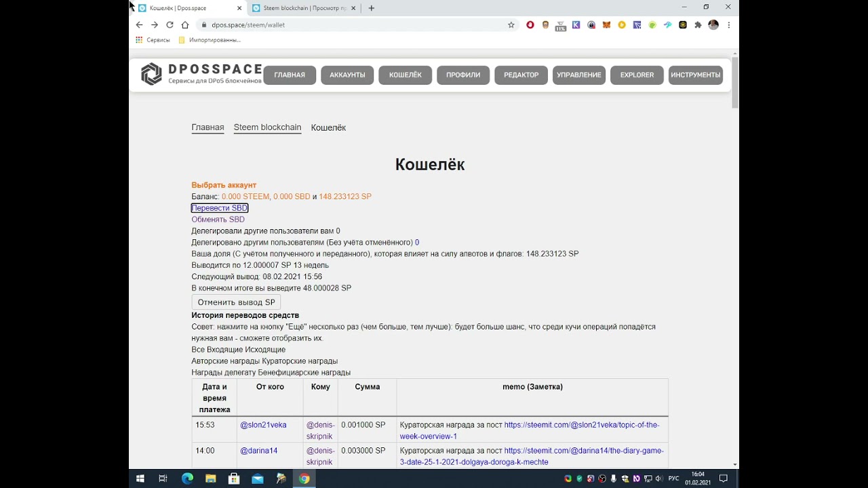Open the extension showing 11% badge
Image resolution: width=868 pixels, height=488 pixels.
[x=561, y=26]
